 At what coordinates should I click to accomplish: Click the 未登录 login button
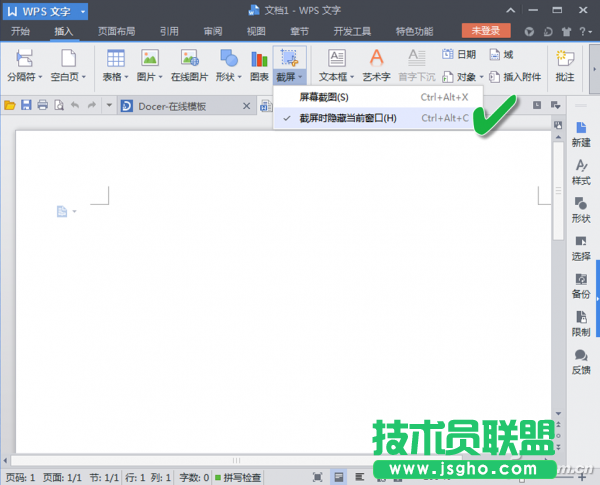coord(486,31)
